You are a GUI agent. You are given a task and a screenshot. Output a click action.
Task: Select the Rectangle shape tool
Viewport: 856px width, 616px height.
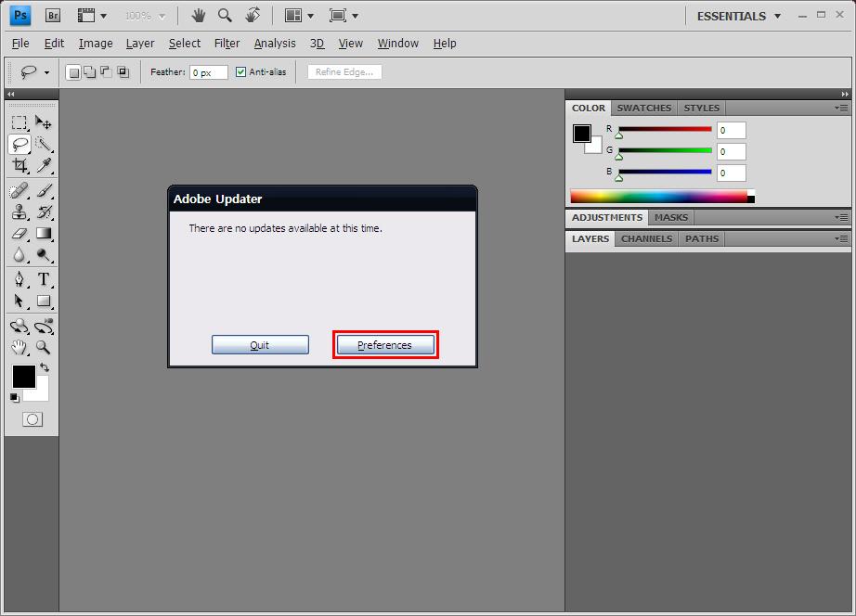pyautogui.click(x=43, y=301)
